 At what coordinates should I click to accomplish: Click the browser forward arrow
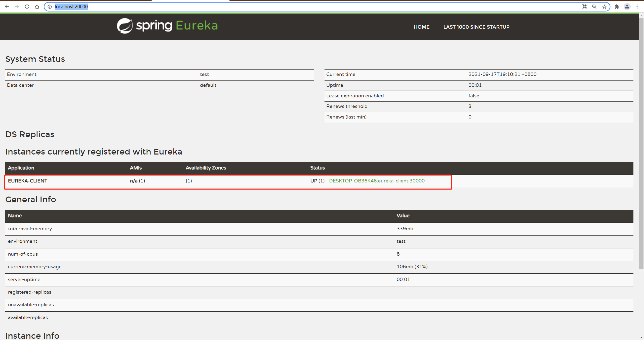tap(17, 7)
